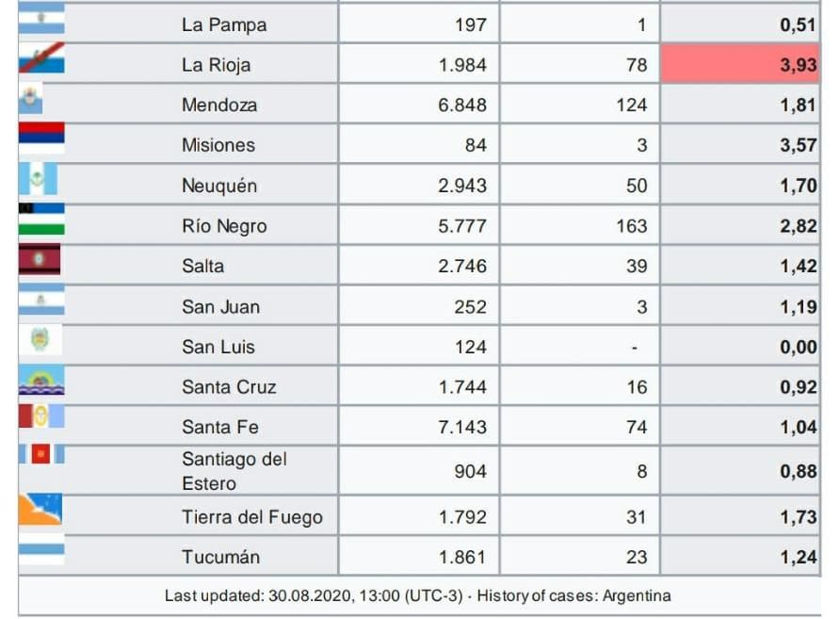
Task: Click the Río Negro flag icon
Action: tap(41, 220)
